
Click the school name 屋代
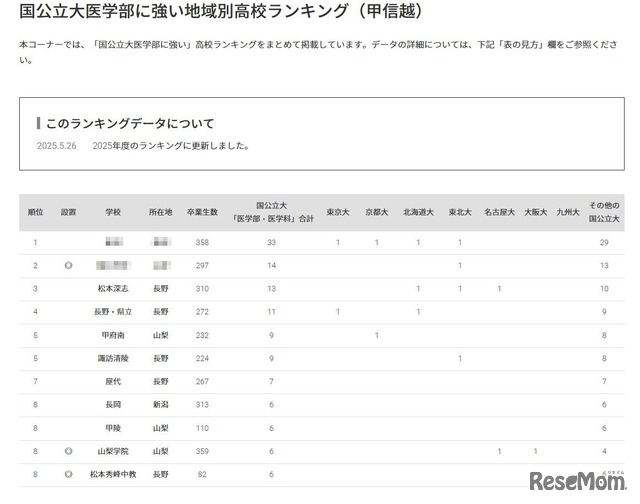[113, 381]
